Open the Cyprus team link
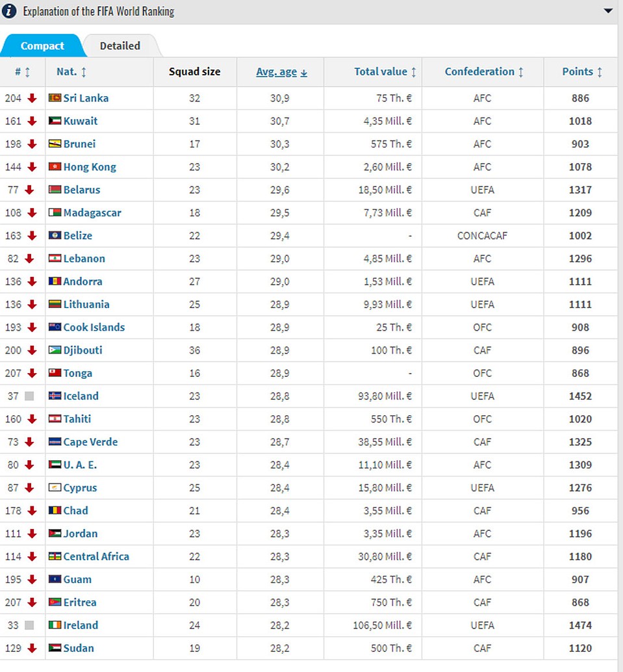This screenshot has height=672, width=623. point(80,487)
